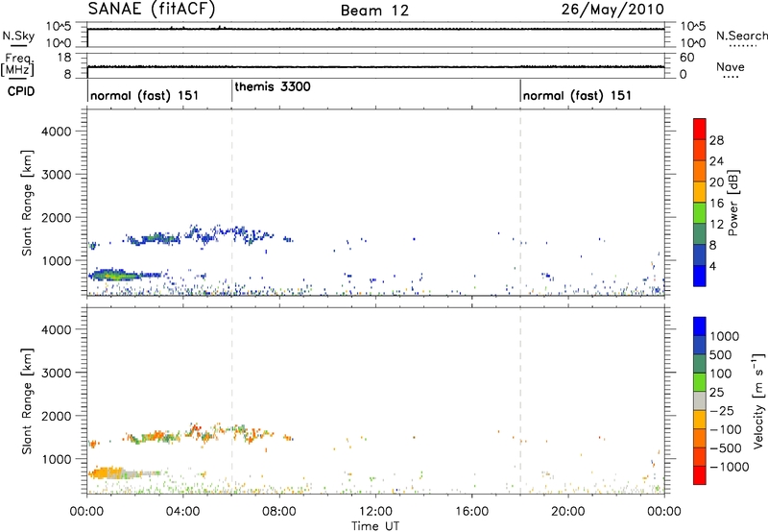Click the 04:00 time tick label

(x=183, y=512)
